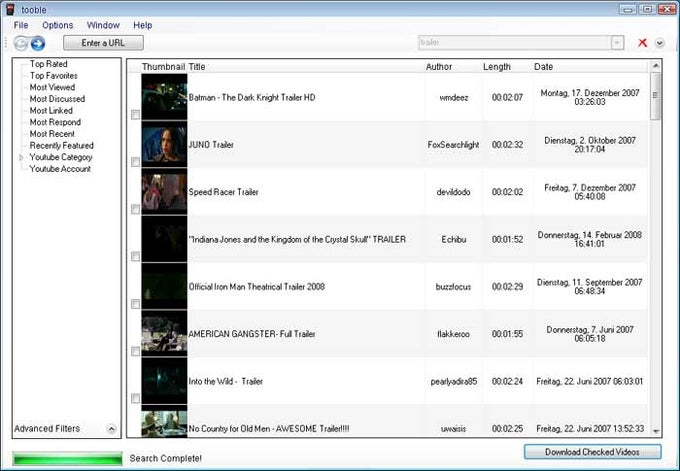This screenshot has width=680, height=471.
Task: Click author name 'FoxSearchlight'
Action: pyautogui.click(x=453, y=144)
